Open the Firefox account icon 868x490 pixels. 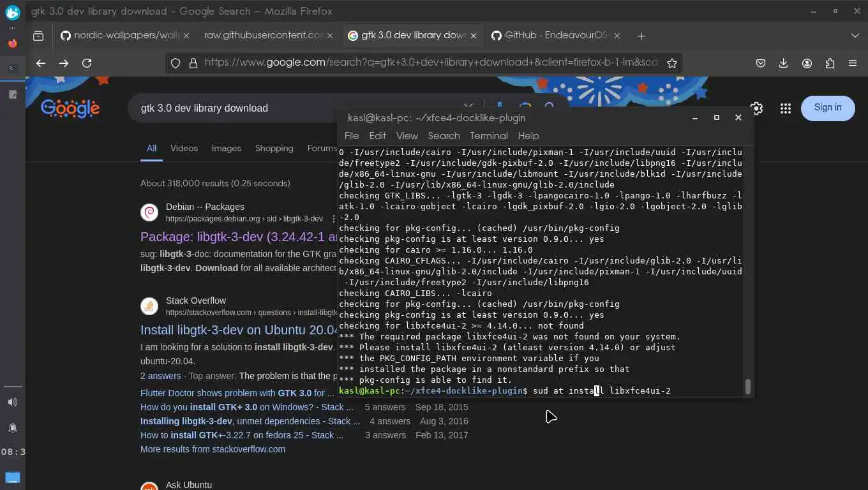point(807,63)
